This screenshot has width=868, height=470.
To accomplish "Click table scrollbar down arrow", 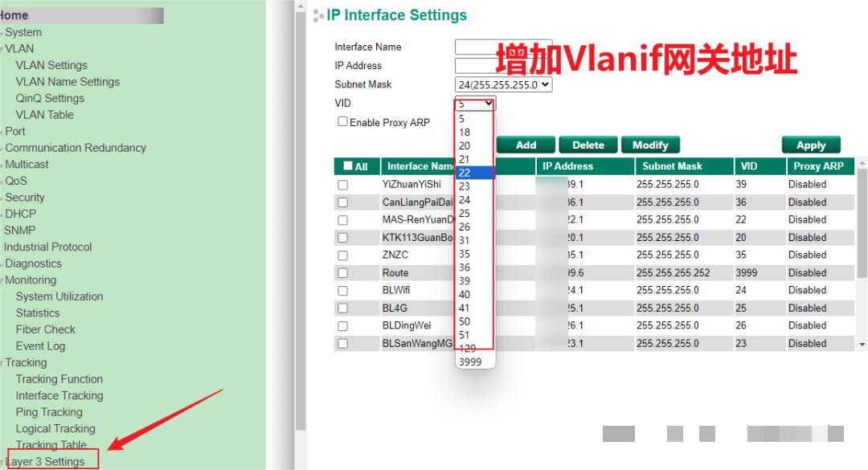I will 862,345.
